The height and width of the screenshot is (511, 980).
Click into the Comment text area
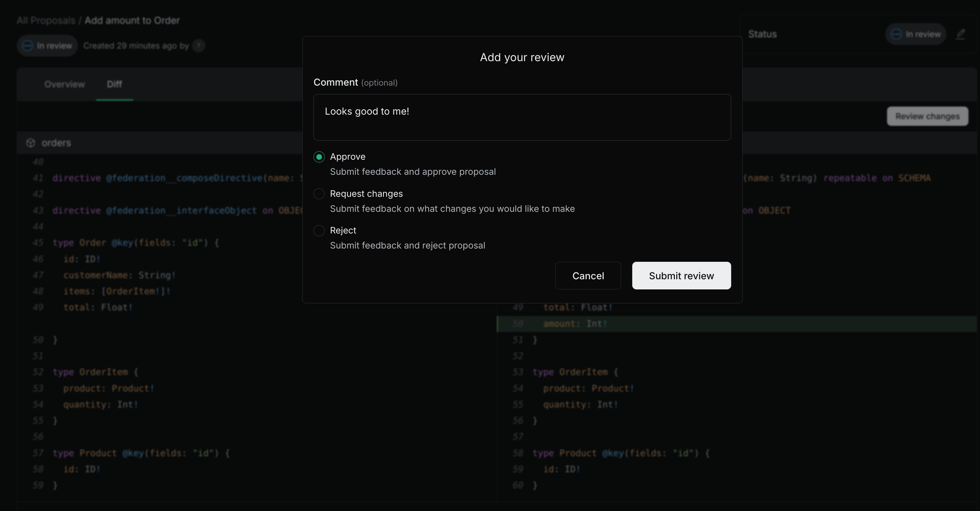pos(522,117)
